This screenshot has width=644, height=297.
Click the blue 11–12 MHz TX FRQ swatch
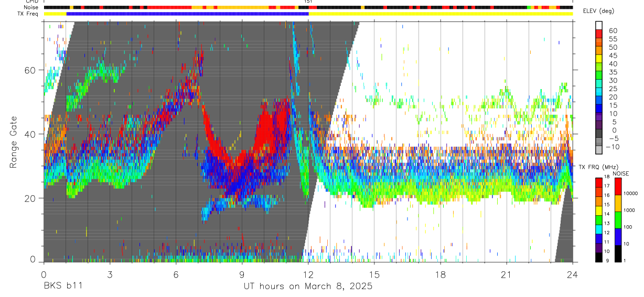[x=599, y=238]
